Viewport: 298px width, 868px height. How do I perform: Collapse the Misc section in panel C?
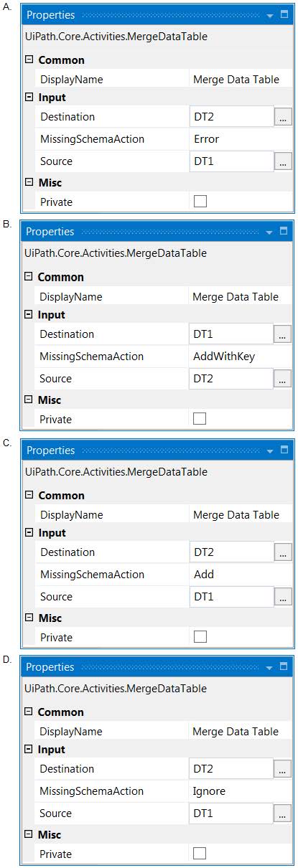point(29,618)
